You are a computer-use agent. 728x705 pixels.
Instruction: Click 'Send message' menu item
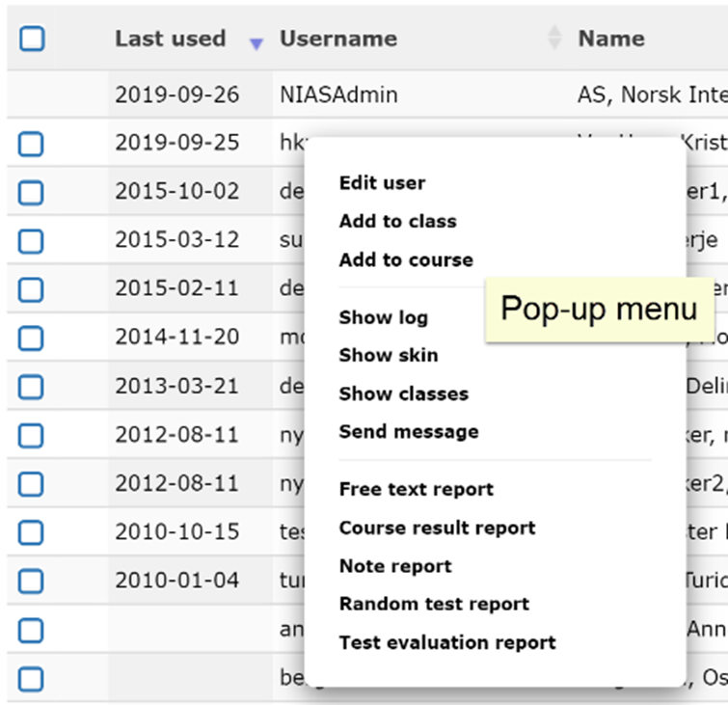tap(408, 432)
